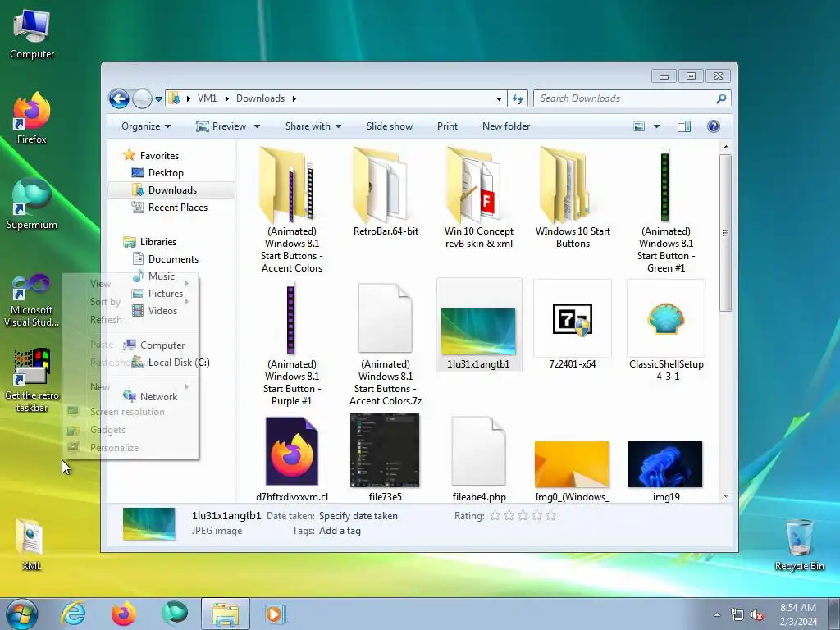
Task: Open Explorer Help question mark
Action: pyautogui.click(x=713, y=126)
